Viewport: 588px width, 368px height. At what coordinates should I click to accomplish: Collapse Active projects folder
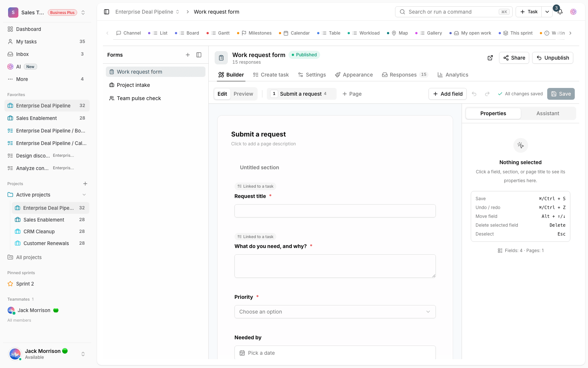point(84,195)
